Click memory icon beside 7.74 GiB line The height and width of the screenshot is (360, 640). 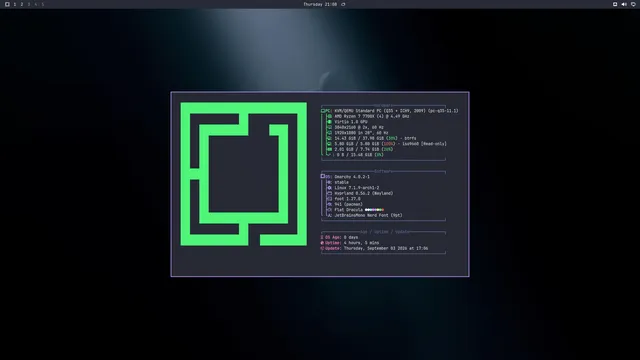[329, 149]
